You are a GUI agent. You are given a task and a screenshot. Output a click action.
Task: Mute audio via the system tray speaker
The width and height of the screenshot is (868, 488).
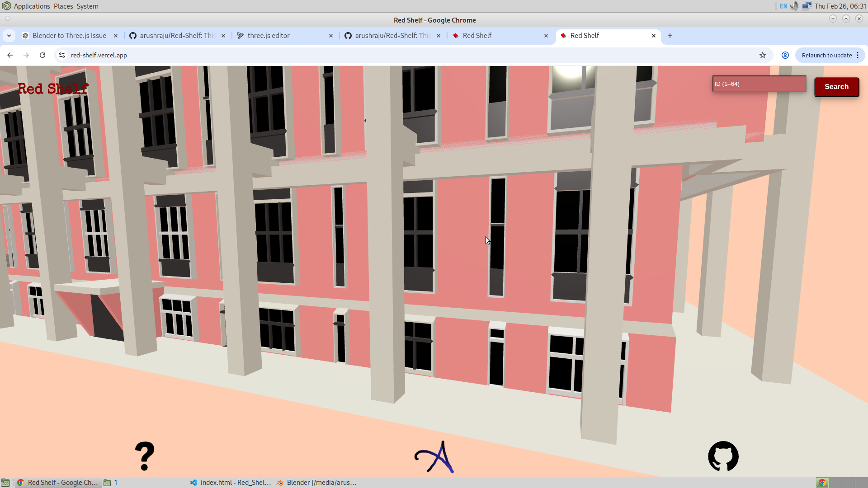coord(794,6)
